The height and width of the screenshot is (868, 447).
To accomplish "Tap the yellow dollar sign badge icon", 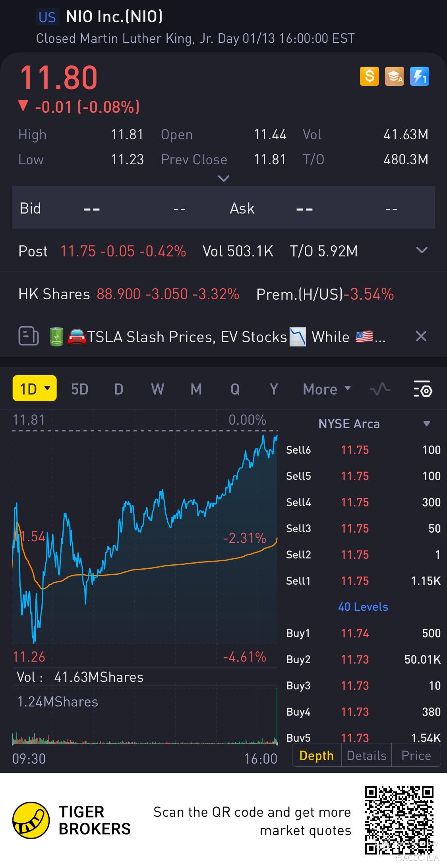I will [x=370, y=76].
